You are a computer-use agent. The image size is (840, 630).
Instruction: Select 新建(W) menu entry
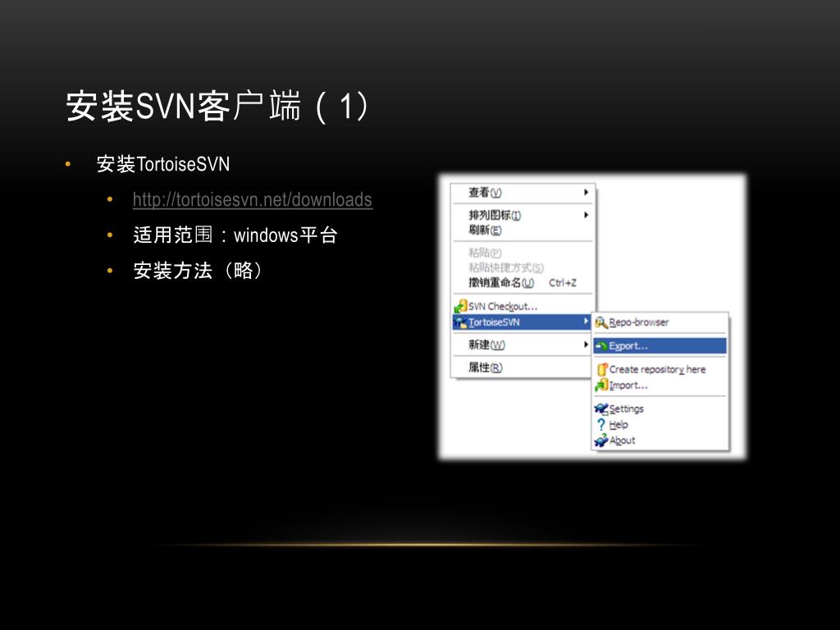[523, 345]
